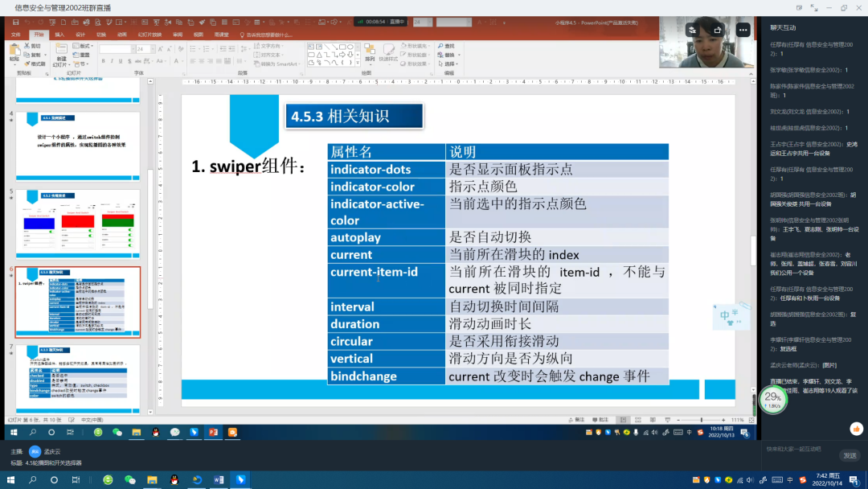Image resolution: width=868 pixels, height=489 pixels.
Task: Open File Explorer in bottom Windows taskbar
Action: coord(152,479)
